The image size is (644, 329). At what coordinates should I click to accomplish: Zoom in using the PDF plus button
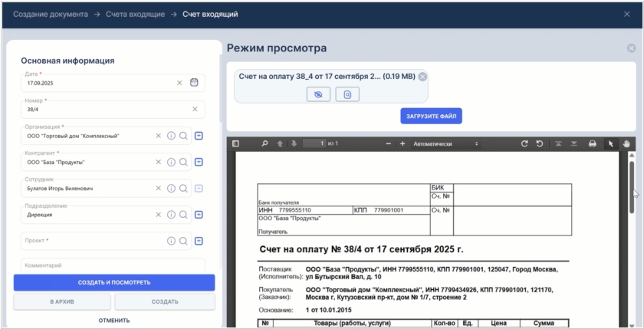tap(402, 143)
